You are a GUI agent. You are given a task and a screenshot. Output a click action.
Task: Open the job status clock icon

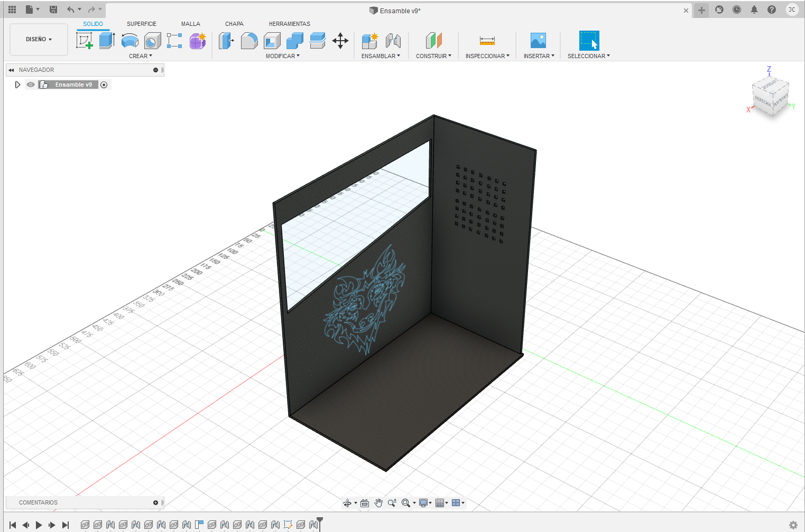[737, 10]
